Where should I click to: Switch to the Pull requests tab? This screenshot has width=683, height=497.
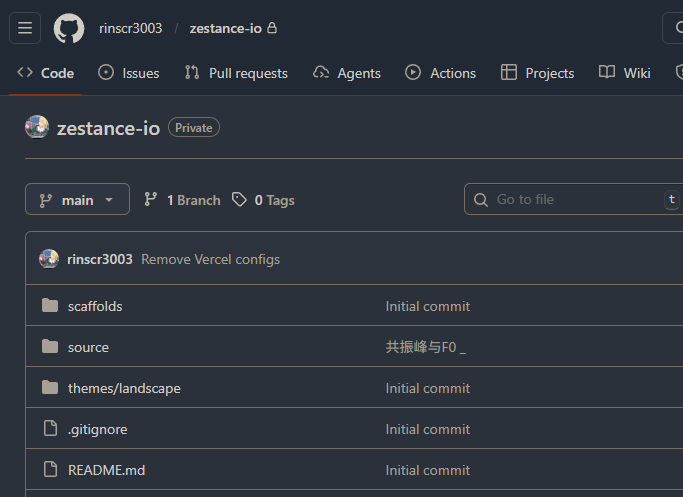[x=236, y=73]
